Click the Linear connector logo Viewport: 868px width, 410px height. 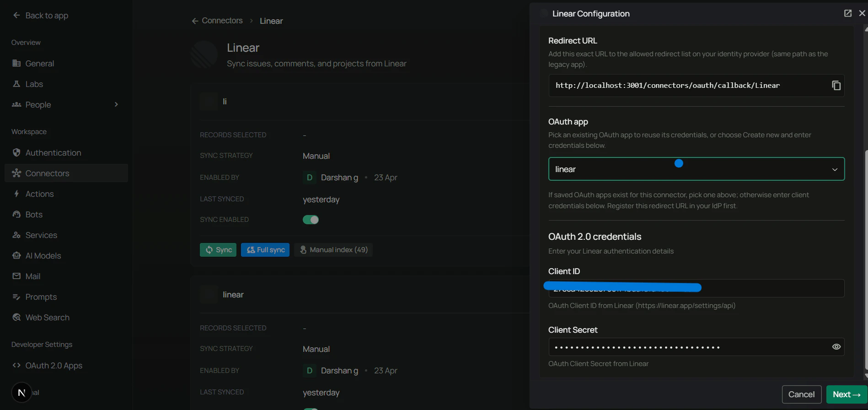[204, 54]
